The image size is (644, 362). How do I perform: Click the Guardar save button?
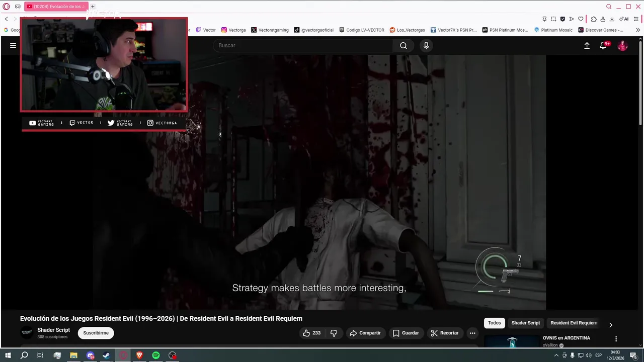coord(406,333)
